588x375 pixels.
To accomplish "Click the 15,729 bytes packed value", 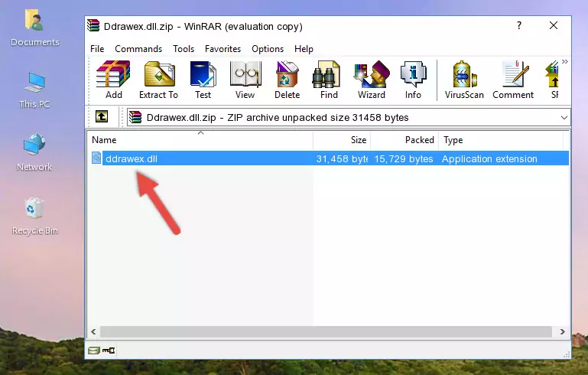I will point(404,158).
